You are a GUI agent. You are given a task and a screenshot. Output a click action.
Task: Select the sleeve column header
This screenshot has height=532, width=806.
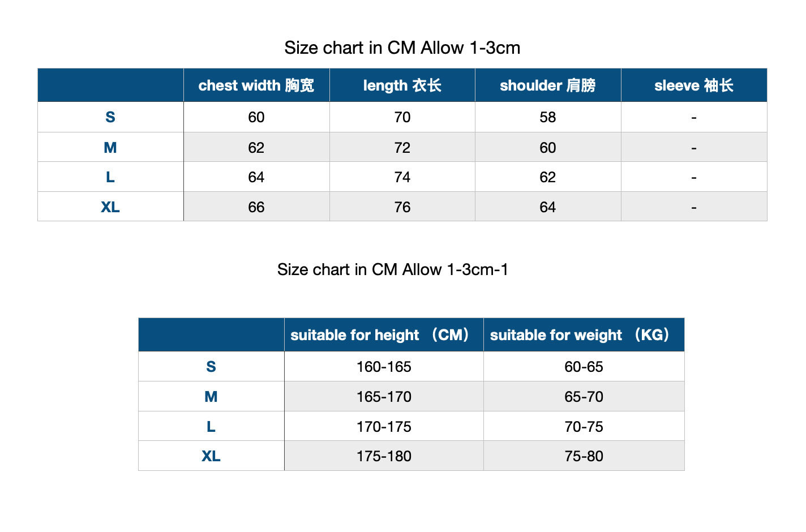pos(694,85)
